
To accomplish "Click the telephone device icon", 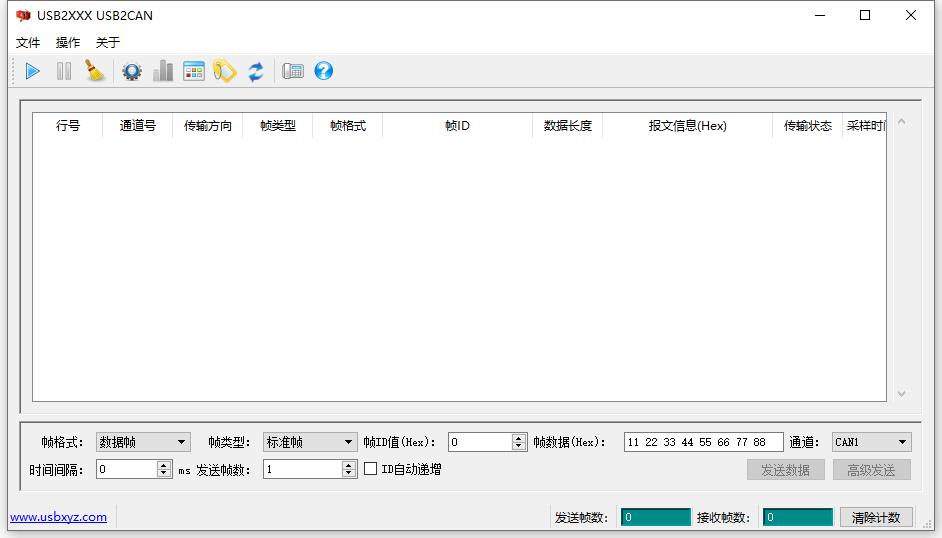I will tap(292, 71).
